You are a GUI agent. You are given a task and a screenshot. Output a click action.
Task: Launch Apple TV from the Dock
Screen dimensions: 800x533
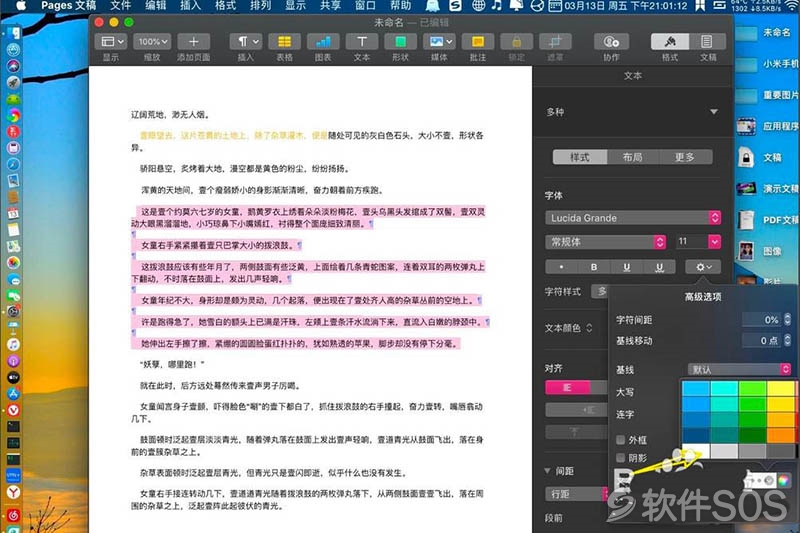coord(13,377)
